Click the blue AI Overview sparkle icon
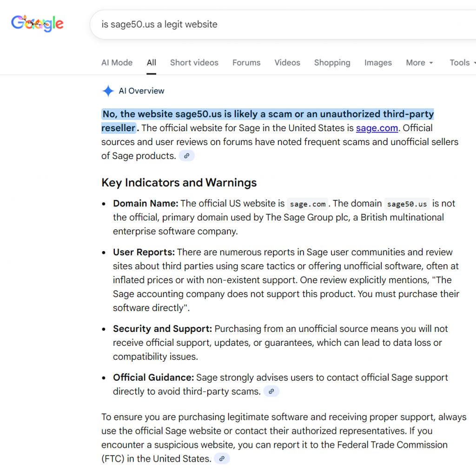 [108, 91]
